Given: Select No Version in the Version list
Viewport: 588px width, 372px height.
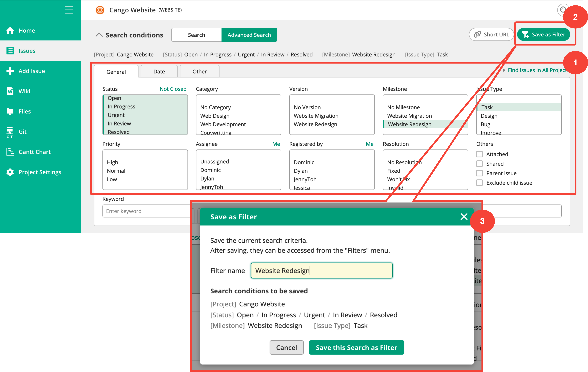Looking at the screenshot, I should (x=332, y=107).
